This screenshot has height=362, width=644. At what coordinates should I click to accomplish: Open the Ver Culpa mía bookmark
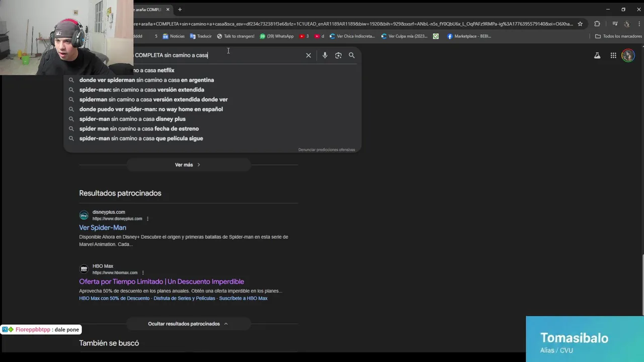pyautogui.click(x=404, y=36)
